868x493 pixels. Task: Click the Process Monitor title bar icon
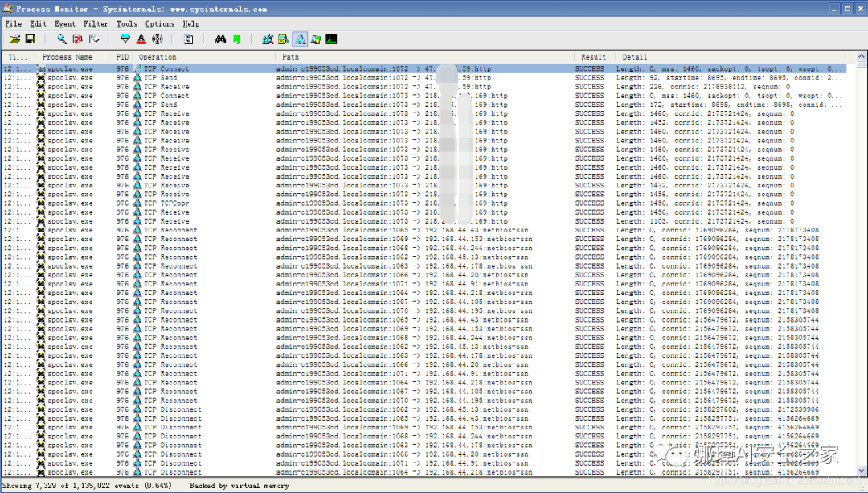pos(8,8)
